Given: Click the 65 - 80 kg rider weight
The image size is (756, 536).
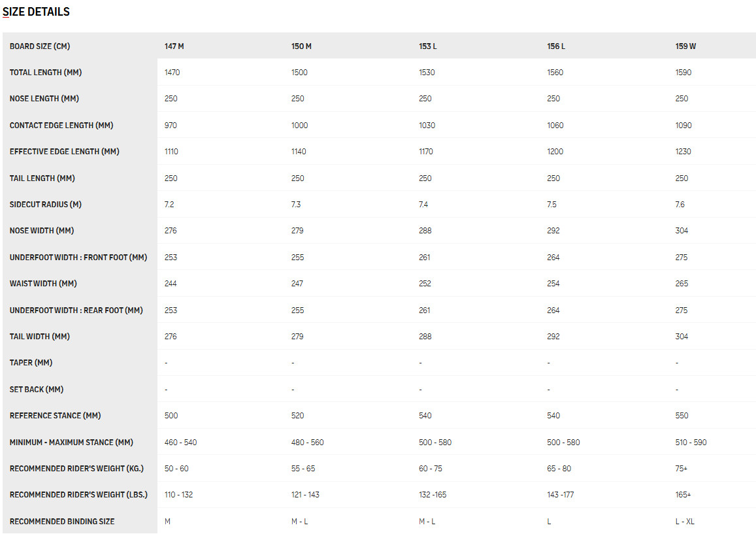Looking at the screenshot, I should [559, 469].
